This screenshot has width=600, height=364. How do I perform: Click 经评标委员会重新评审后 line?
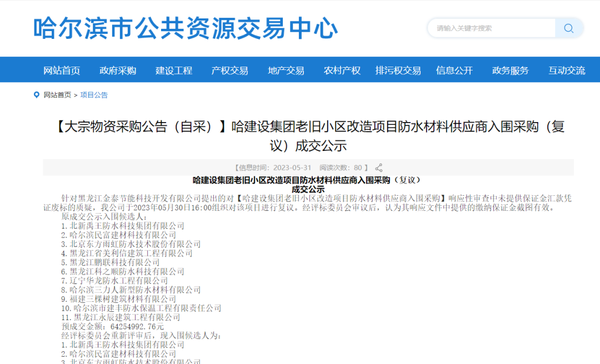[141, 336]
